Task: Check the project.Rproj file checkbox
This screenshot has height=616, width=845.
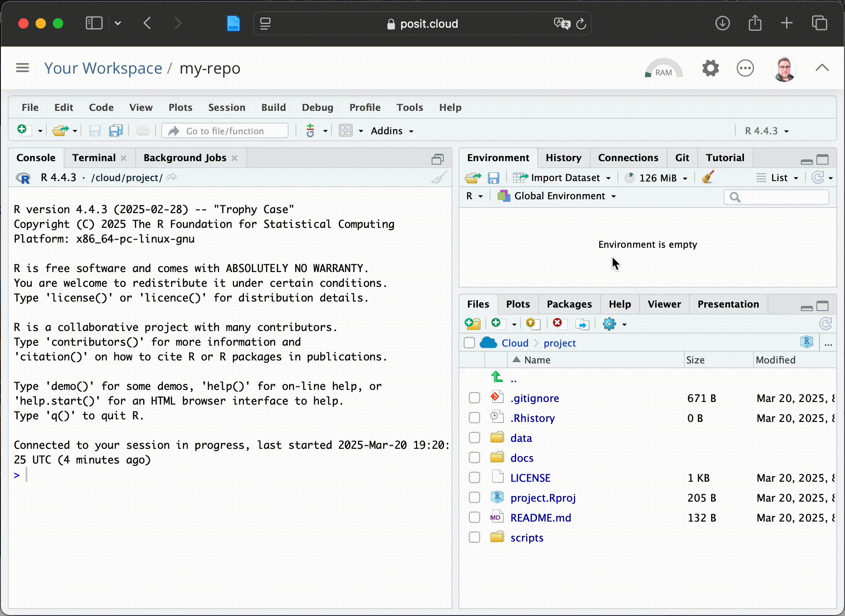Action: coord(474,497)
